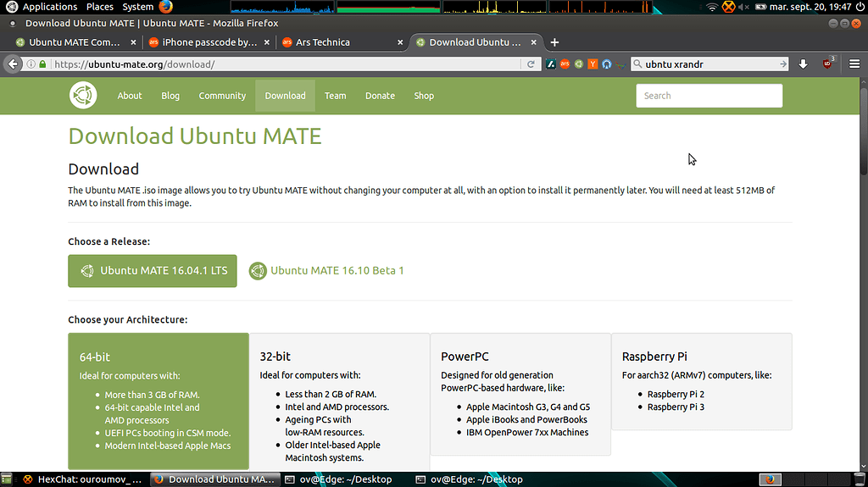Open the Shop link in site navigation
Viewport: 868px width, 487px height.
point(424,96)
